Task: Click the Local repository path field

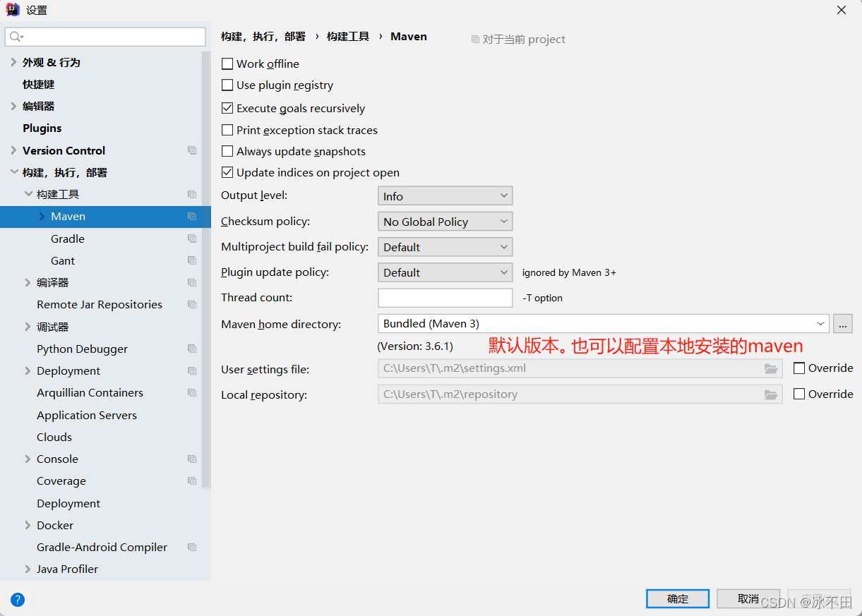Action: 580,394
